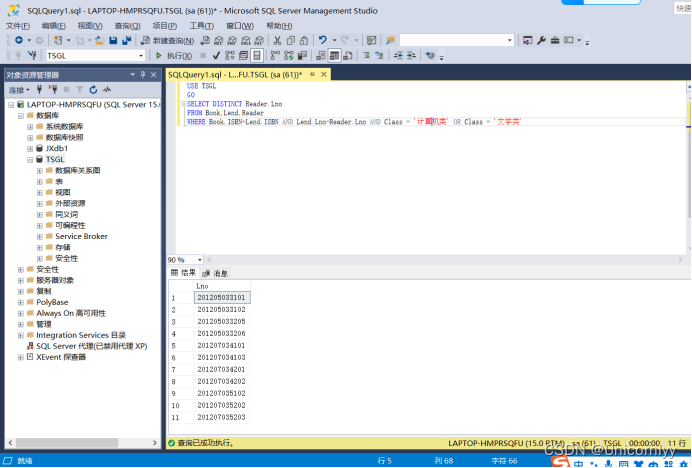The height and width of the screenshot is (468, 692).
Task: Expand the 视图 folder
Action: [x=40, y=192]
